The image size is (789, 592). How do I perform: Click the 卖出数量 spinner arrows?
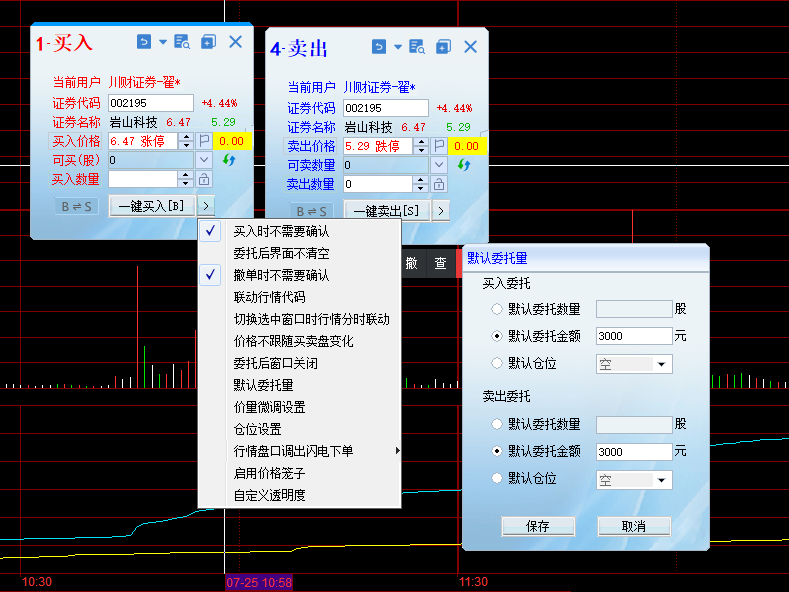click(421, 184)
